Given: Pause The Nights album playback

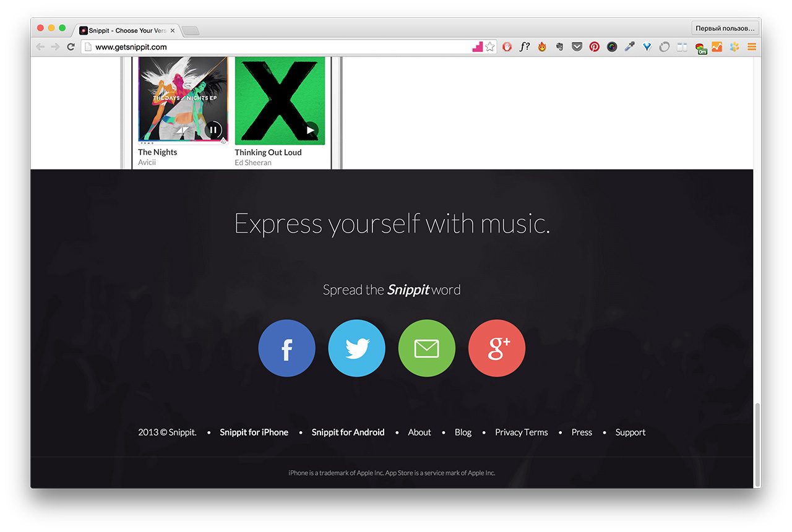Looking at the screenshot, I should [213, 130].
